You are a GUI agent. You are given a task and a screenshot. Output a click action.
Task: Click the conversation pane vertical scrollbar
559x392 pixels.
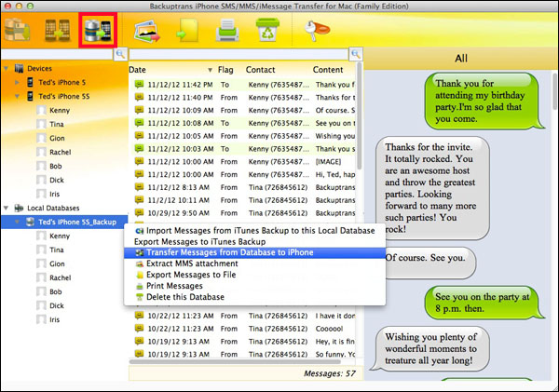[x=554, y=91]
